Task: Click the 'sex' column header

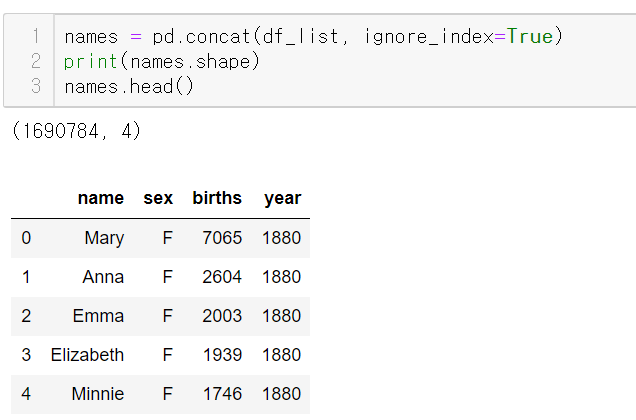Action: tap(158, 198)
